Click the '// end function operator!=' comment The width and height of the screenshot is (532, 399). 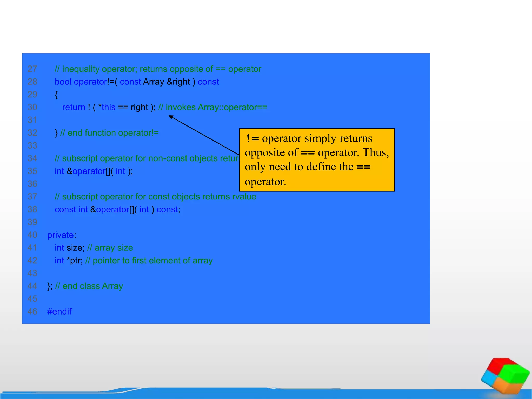109,133
